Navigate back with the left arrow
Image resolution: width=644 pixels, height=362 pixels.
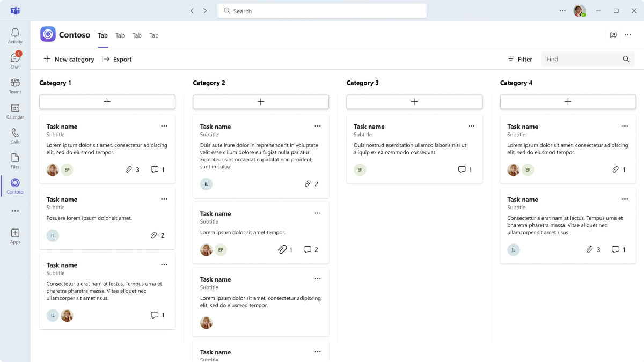(x=192, y=11)
